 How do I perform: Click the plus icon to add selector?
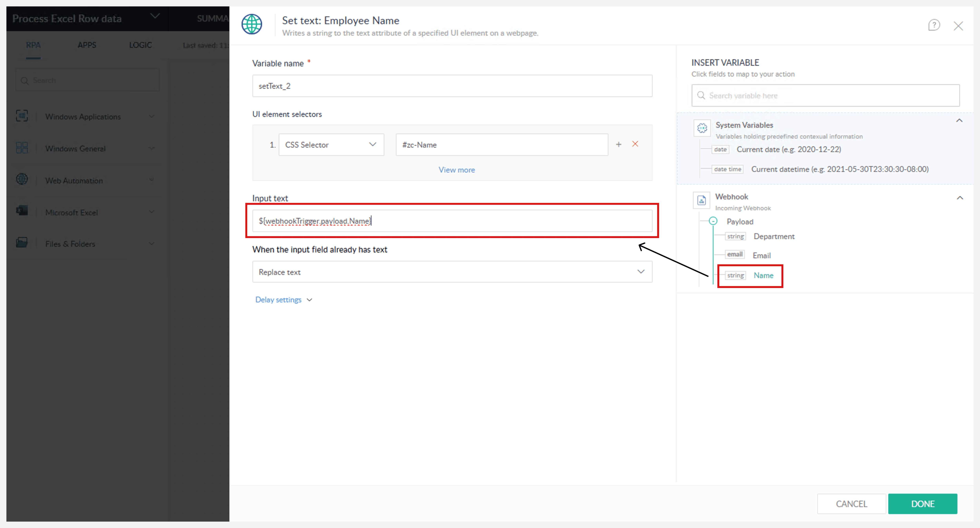point(619,145)
